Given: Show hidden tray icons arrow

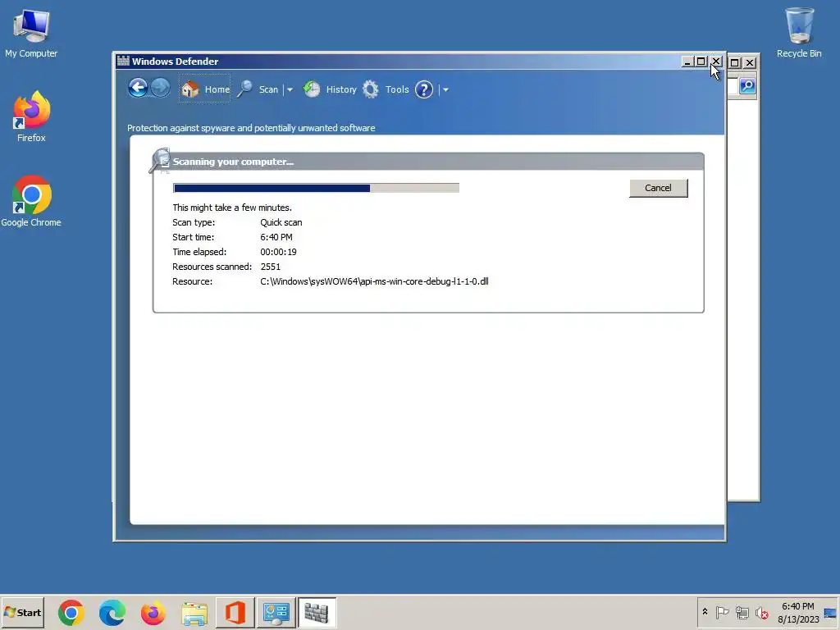Looking at the screenshot, I should (x=705, y=612).
